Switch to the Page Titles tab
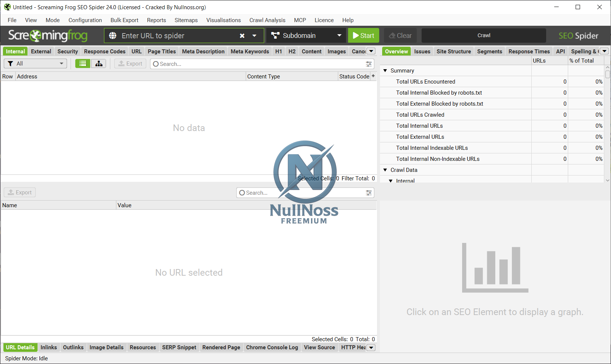This screenshot has height=364, width=611. click(162, 52)
